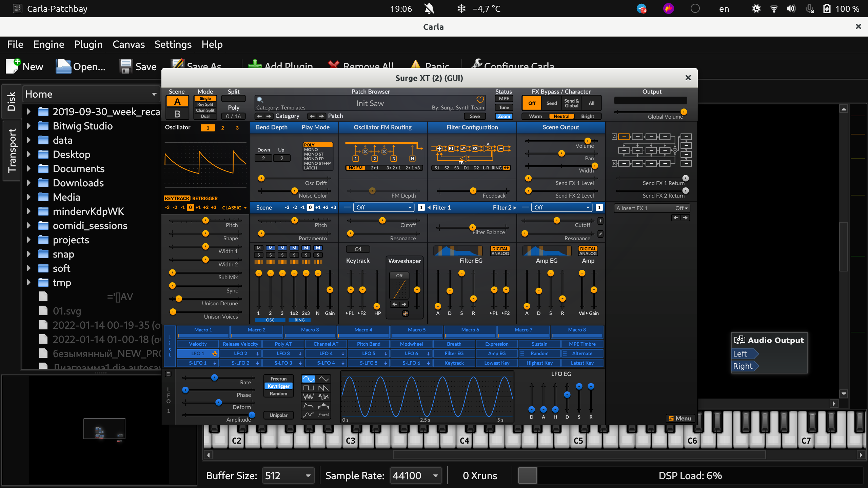868x488 pixels.
Task: Click the Zoom button in Patch Browser
Action: coord(504,116)
